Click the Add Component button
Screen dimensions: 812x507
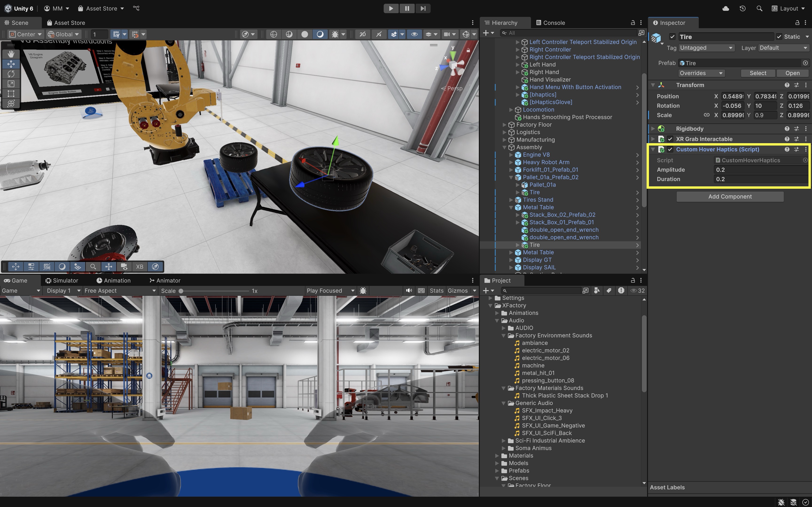tap(730, 197)
